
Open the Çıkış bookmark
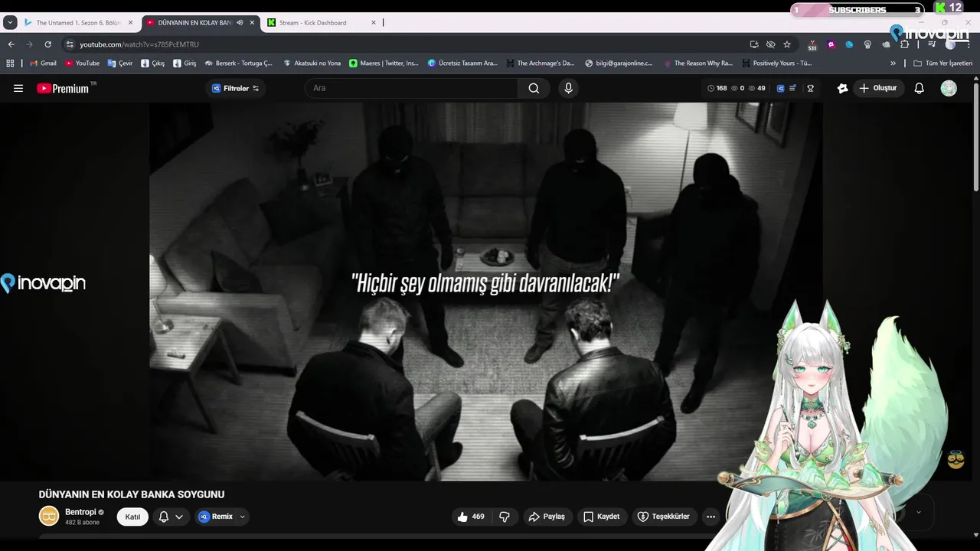tap(152, 64)
